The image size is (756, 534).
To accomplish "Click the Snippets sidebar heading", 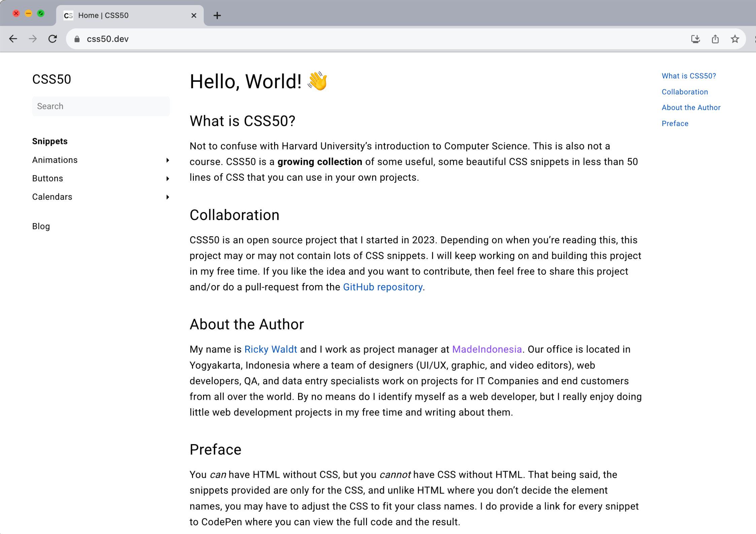I will tap(50, 141).
